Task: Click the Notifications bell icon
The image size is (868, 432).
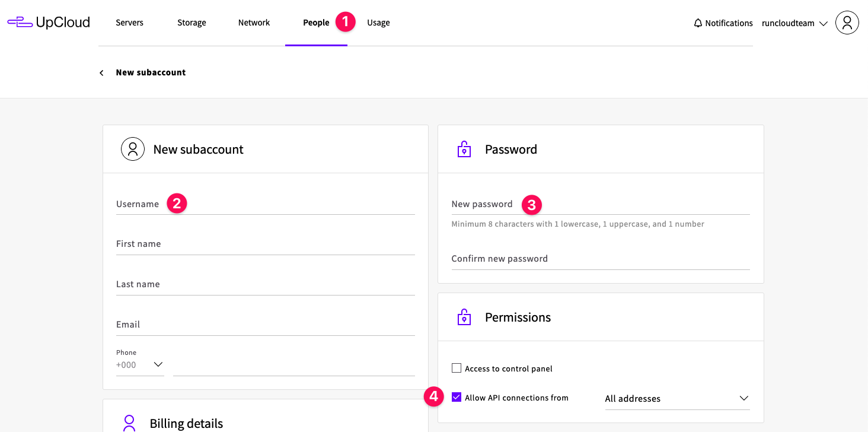Action: [x=698, y=23]
